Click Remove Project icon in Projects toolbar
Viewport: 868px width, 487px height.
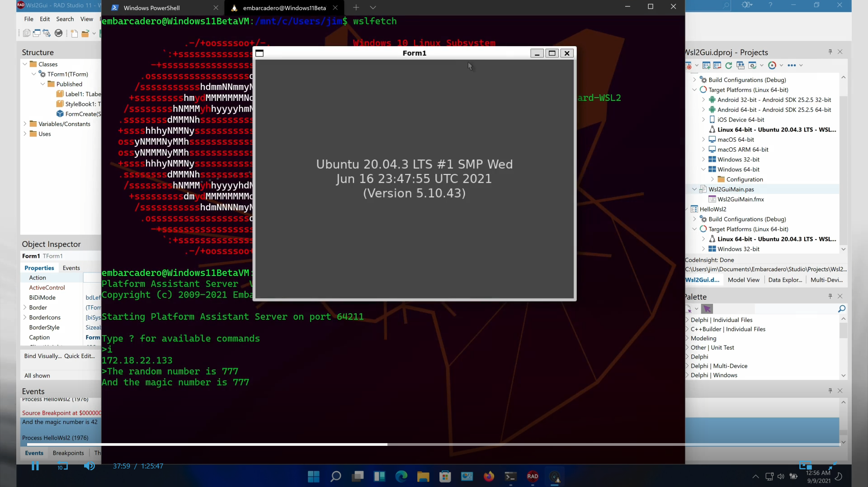coord(717,66)
